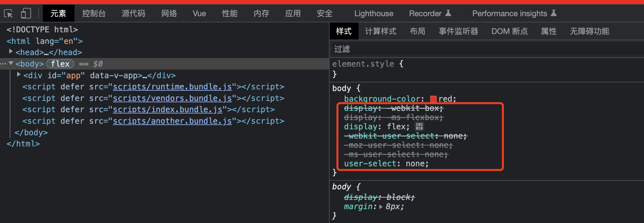Open the scripts/runtime.bundle.js link

coord(172,87)
